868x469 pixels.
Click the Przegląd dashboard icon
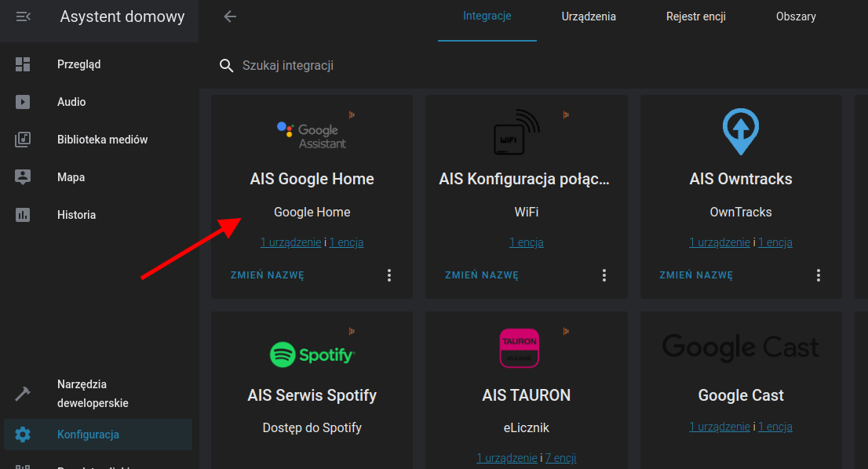23,64
